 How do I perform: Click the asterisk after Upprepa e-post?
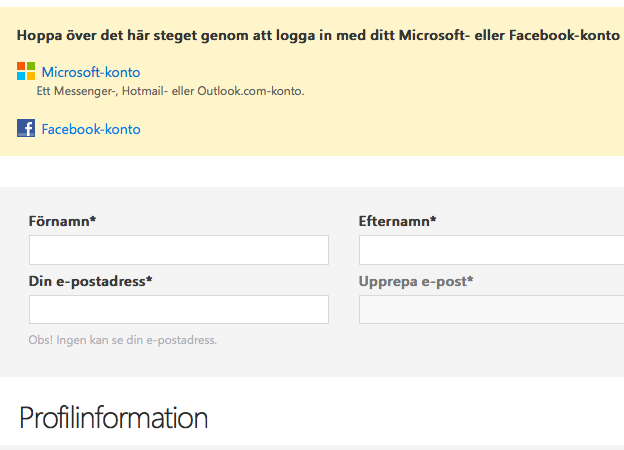tap(470, 280)
